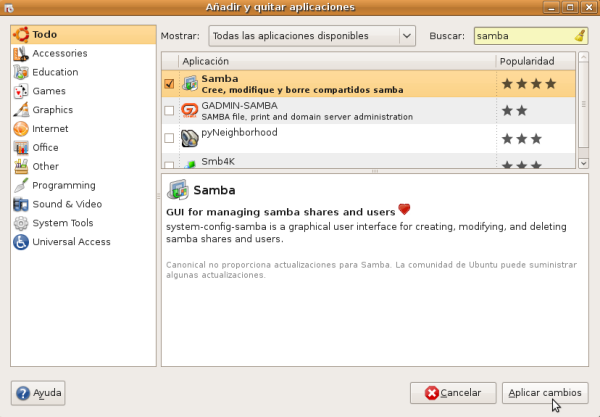Screen dimensions: 600x417
Task: Switch to the Programming category
Action: [x=63, y=185]
